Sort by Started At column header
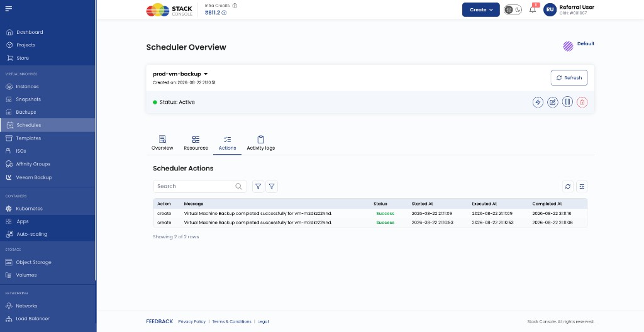Screen dimensions: 644x332 422,204
